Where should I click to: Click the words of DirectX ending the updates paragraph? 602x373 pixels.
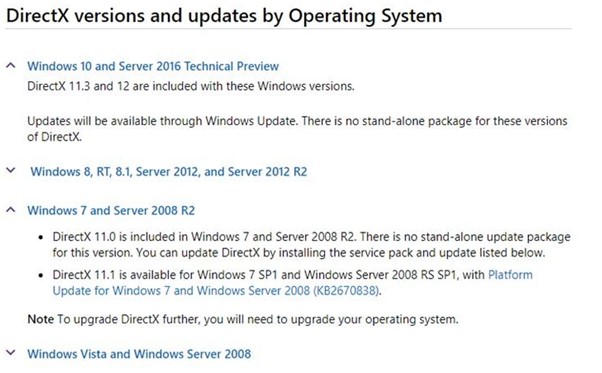[x=54, y=137]
